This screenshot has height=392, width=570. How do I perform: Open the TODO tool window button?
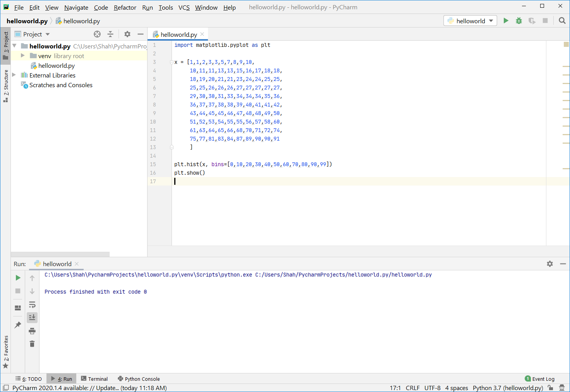pos(29,379)
